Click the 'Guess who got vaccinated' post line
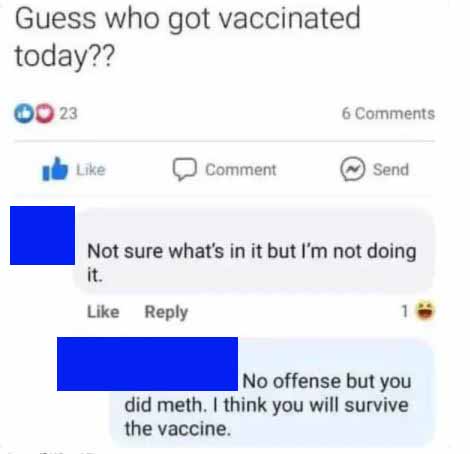Image resolution: width=470 pixels, height=454 pixels. (x=188, y=19)
